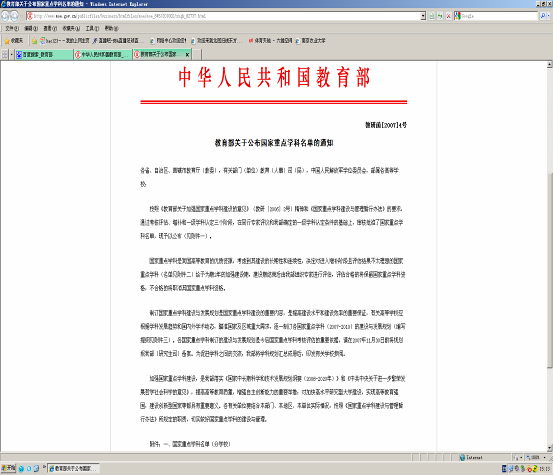Click the magnifier search button

pos(543,16)
